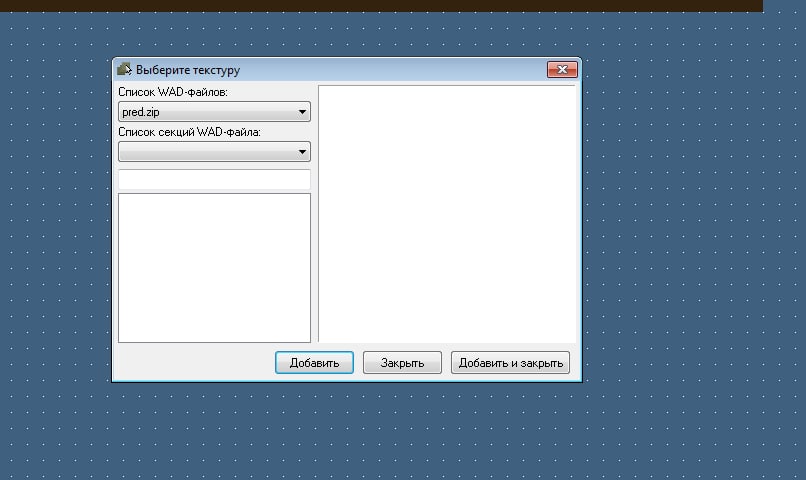Image resolution: width=806 pixels, height=480 pixels.
Task: Close the 'Выберите текстуру' dialog
Action: (562, 69)
